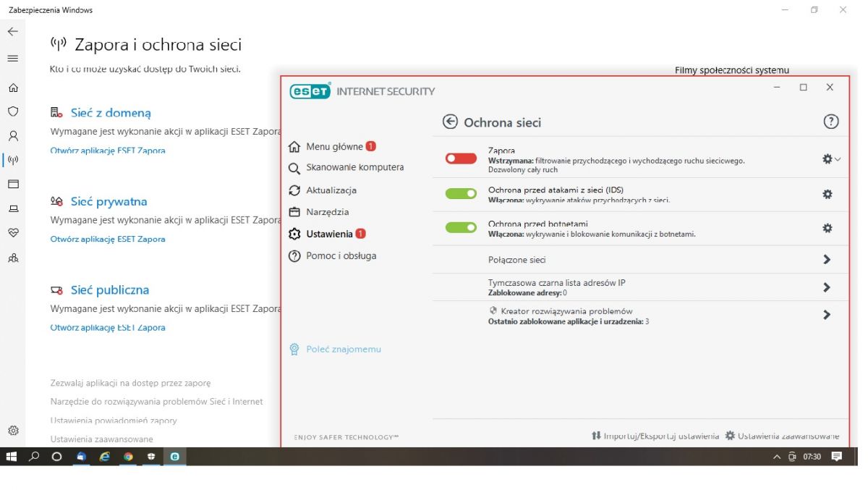Screen dimensions: 868x490
Task: Open settings gear for Ochrona przed atakami (IDS)
Action: (827, 194)
